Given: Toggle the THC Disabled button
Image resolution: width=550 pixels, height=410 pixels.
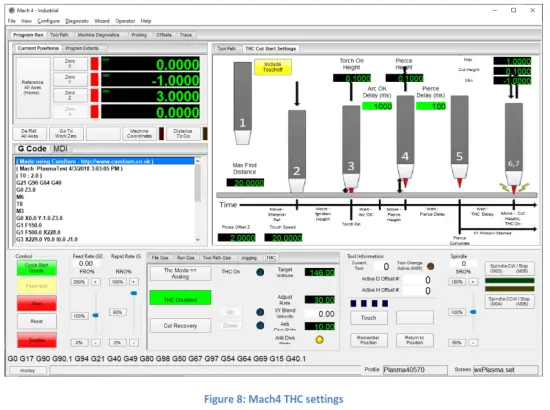Looking at the screenshot, I should (x=180, y=298).
